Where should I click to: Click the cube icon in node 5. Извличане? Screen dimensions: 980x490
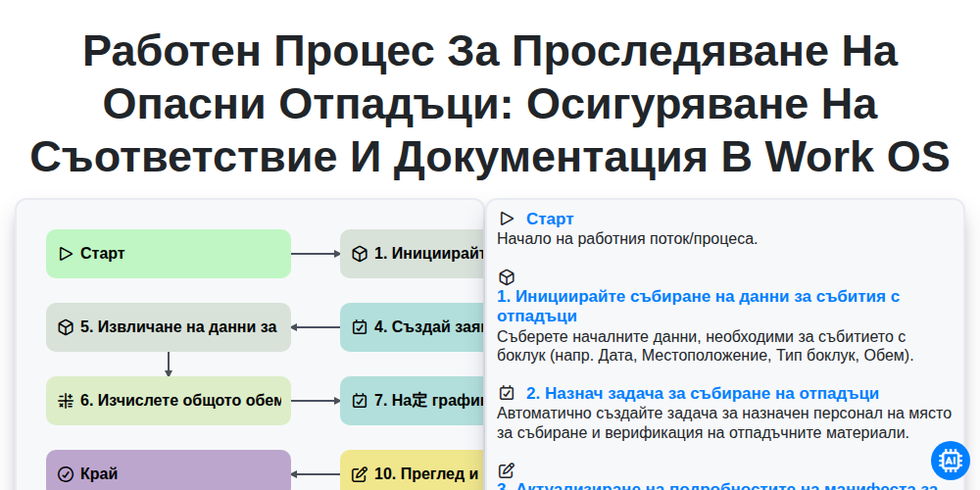tap(66, 327)
